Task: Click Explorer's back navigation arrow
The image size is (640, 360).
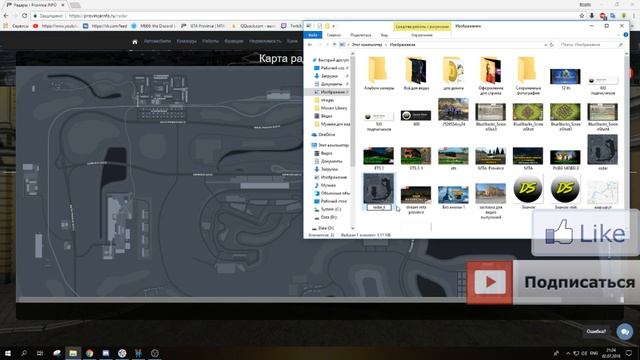Action: point(310,44)
